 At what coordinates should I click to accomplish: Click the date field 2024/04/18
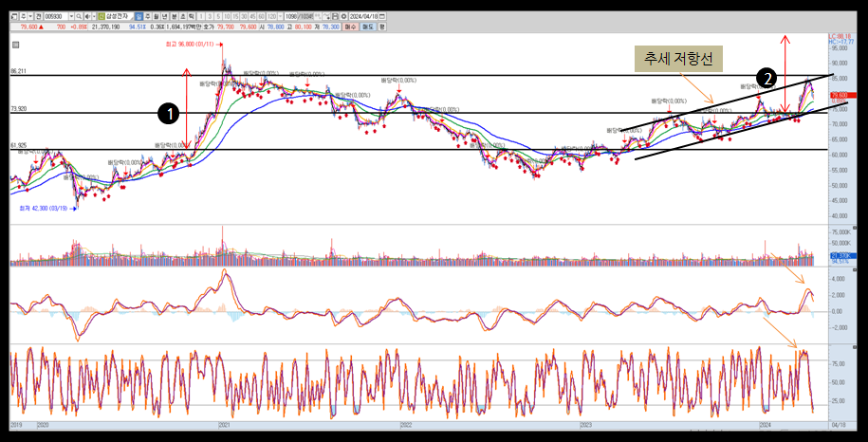[363, 16]
